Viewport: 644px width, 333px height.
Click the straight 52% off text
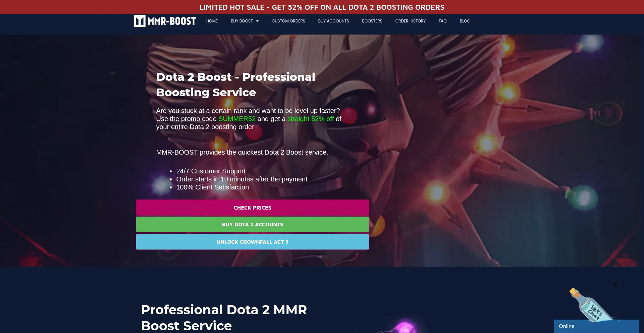click(311, 119)
